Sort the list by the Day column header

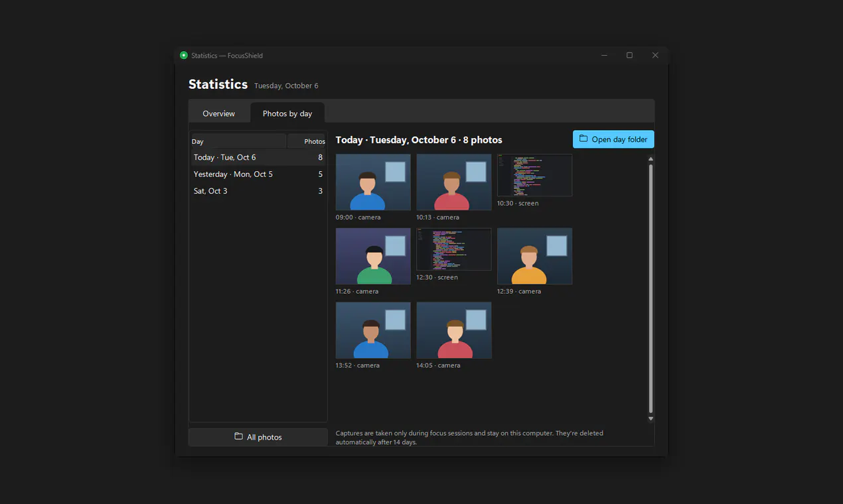pyautogui.click(x=238, y=141)
